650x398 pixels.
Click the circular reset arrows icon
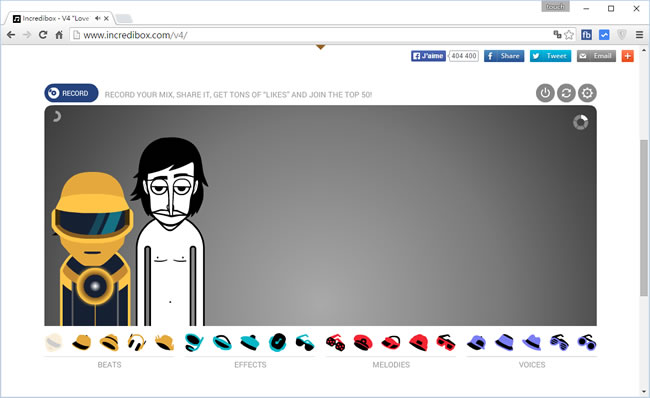point(566,93)
